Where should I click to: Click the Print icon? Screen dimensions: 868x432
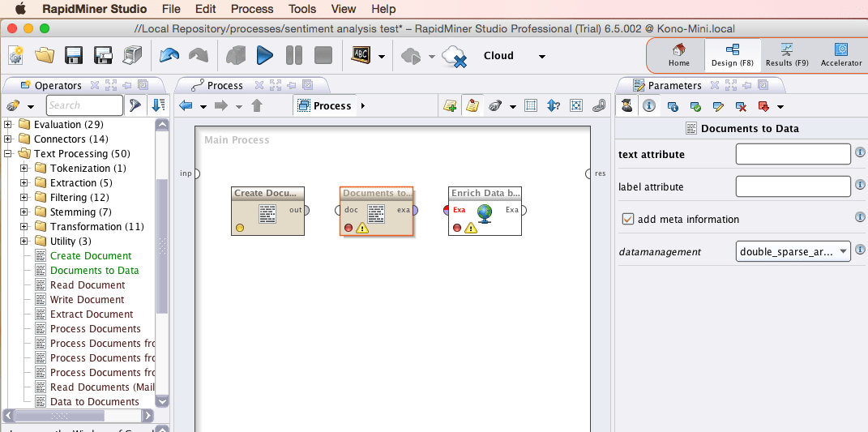(132, 55)
